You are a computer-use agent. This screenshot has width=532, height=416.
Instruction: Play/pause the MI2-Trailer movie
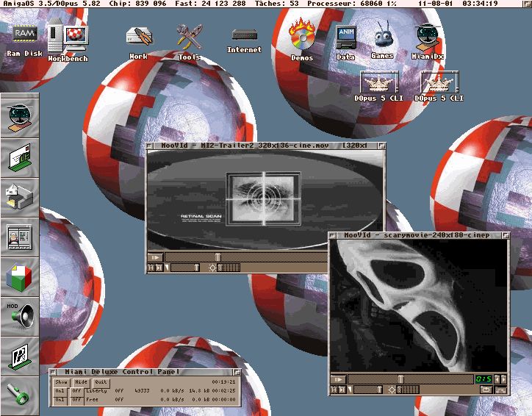click(x=156, y=257)
